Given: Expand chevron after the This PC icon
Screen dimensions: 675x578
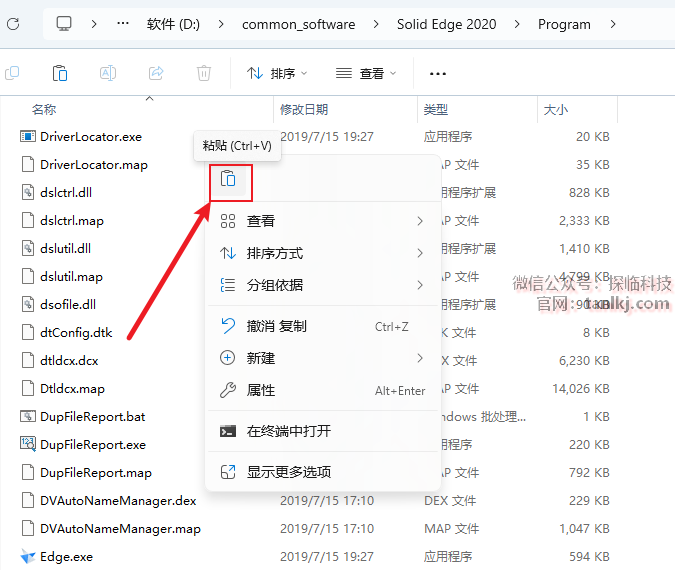Looking at the screenshot, I should point(93,24).
